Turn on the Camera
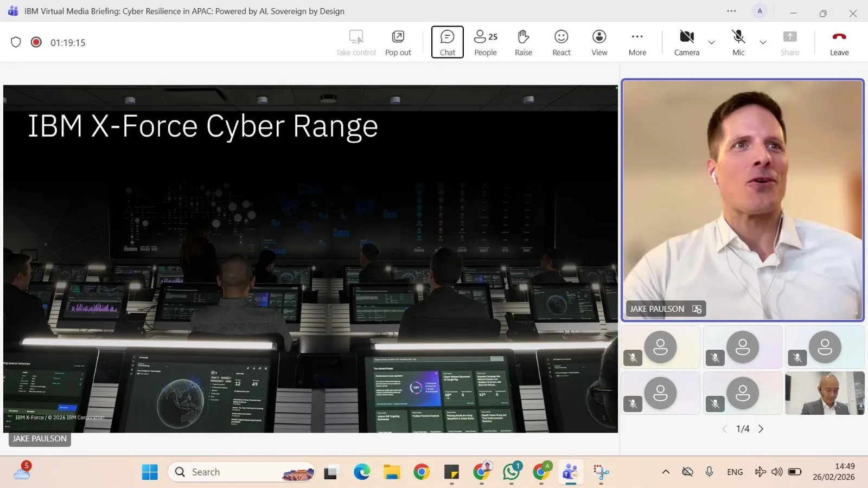868x488 pixels. tap(686, 42)
